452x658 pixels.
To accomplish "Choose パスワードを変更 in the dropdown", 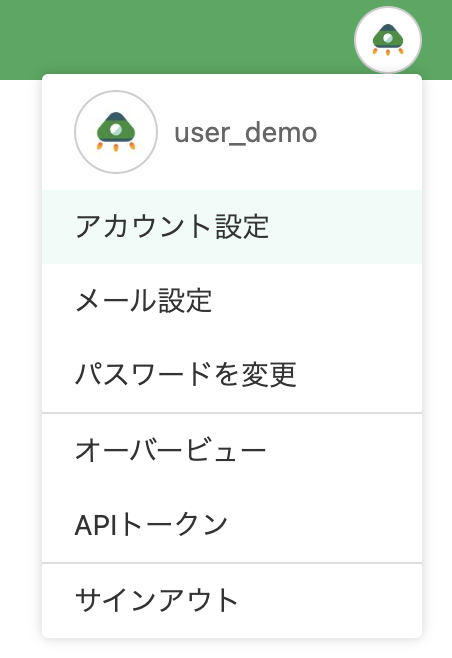I will tap(232, 374).
